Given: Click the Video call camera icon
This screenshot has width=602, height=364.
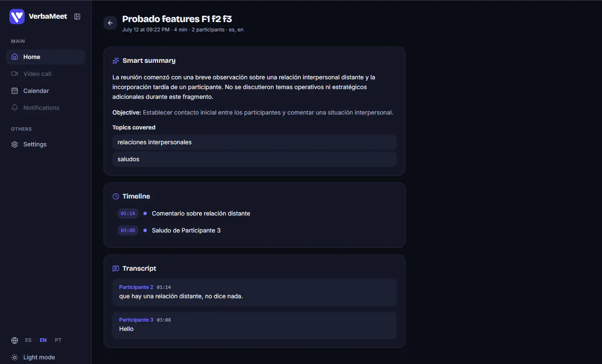Looking at the screenshot, I should click(15, 74).
